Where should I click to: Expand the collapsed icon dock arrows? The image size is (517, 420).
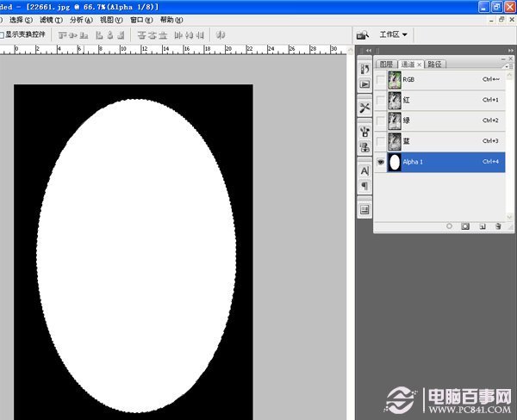coord(368,52)
